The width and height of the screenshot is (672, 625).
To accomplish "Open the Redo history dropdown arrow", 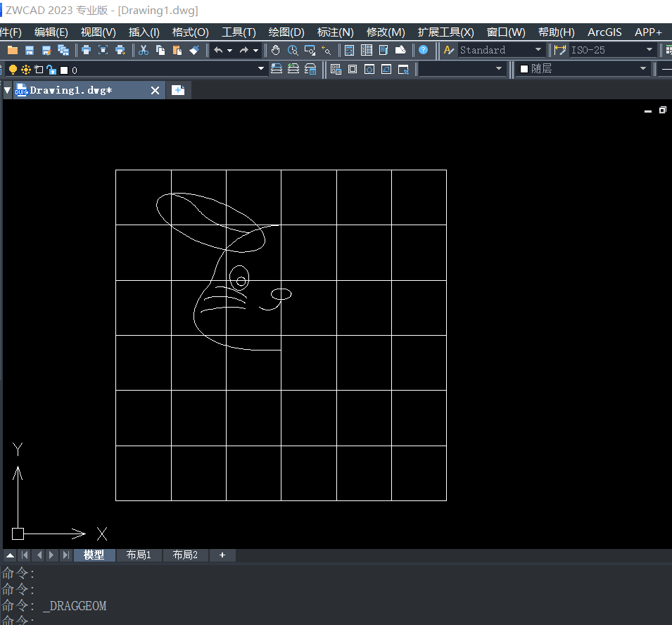I will click(x=256, y=51).
